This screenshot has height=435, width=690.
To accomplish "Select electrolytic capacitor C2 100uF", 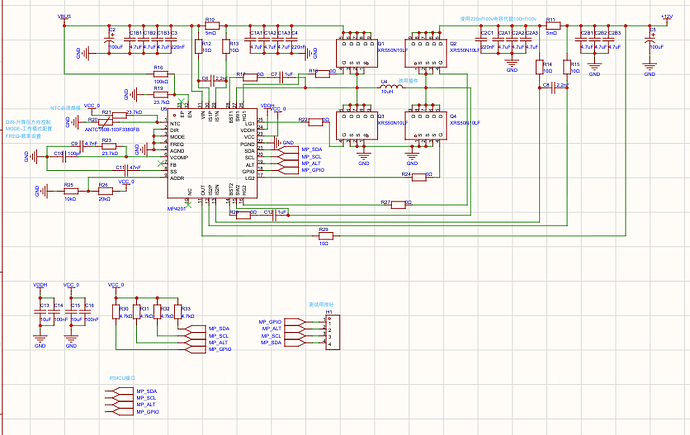I will 109,40.
